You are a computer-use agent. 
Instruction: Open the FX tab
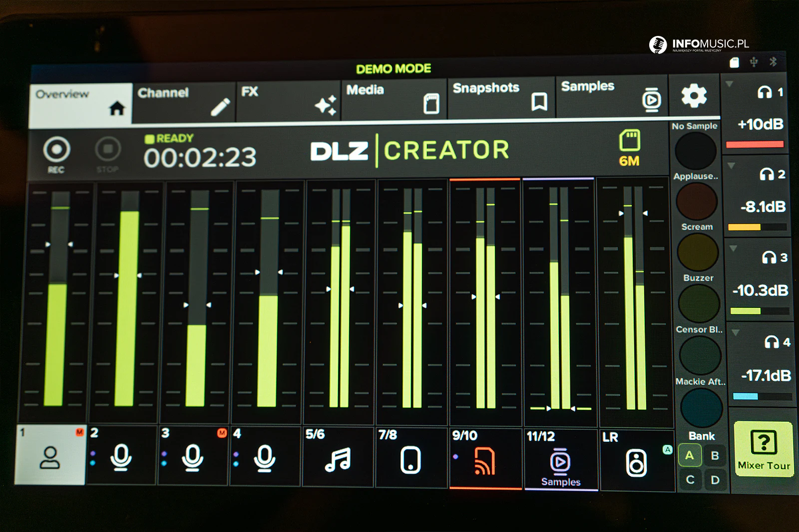coord(288,101)
